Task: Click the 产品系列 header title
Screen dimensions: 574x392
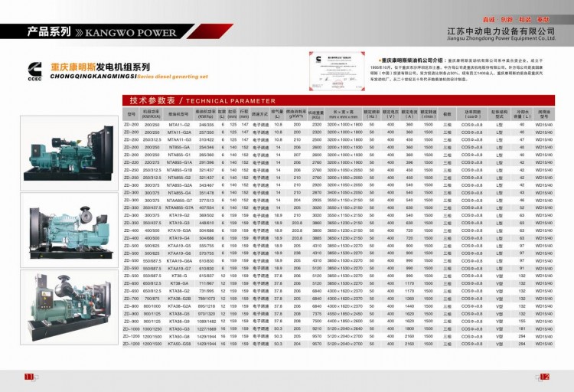Action: [x=49, y=31]
